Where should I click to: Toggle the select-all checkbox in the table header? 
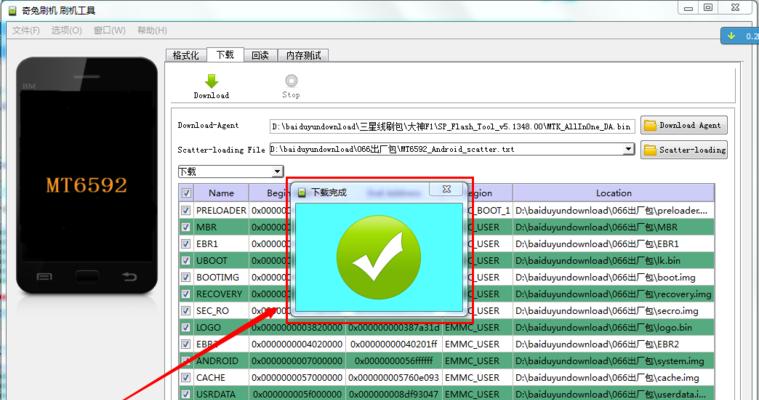(x=186, y=193)
